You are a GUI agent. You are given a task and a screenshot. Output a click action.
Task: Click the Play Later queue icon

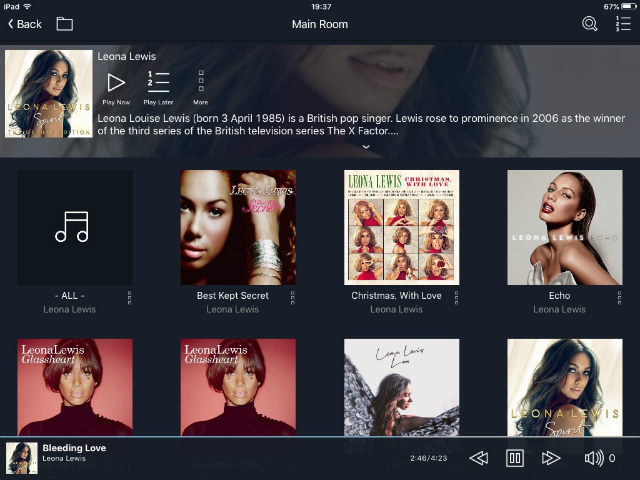coord(158,82)
